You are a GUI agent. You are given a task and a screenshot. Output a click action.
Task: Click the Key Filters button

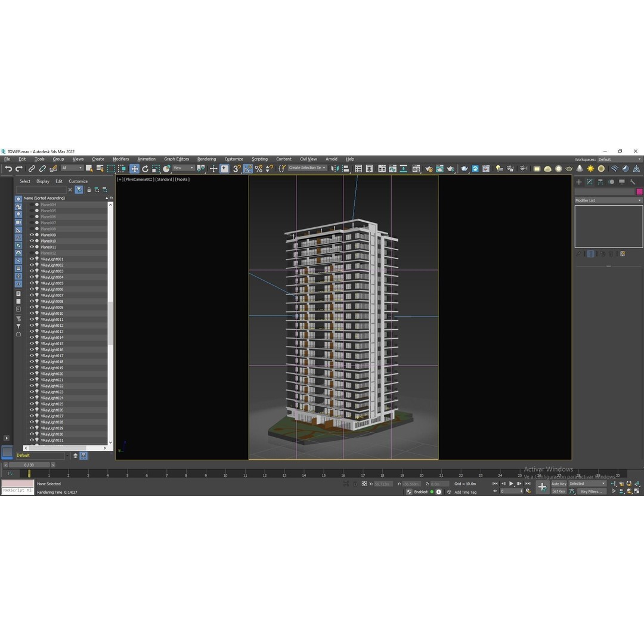pos(592,491)
